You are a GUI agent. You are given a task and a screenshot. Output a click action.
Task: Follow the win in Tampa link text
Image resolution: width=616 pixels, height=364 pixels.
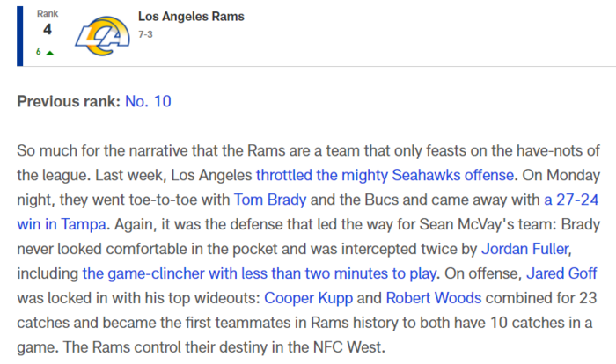tap(62, 224)
